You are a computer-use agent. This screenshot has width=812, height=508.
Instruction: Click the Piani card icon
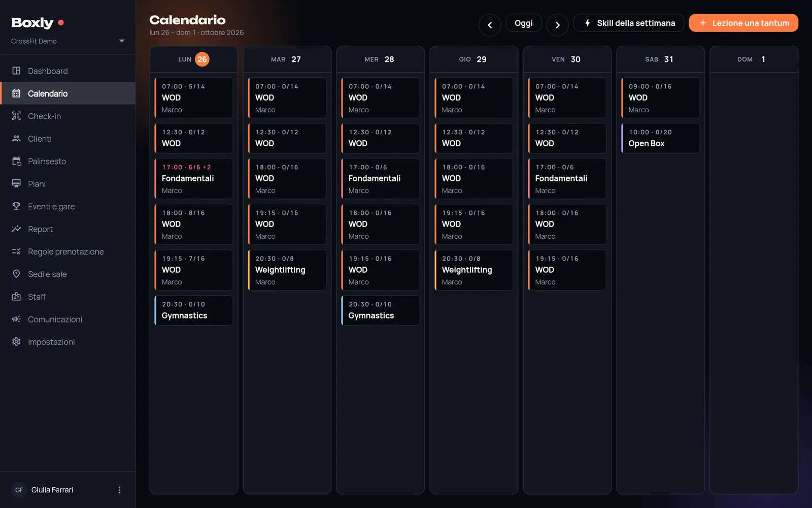click(x=16, y=183)
